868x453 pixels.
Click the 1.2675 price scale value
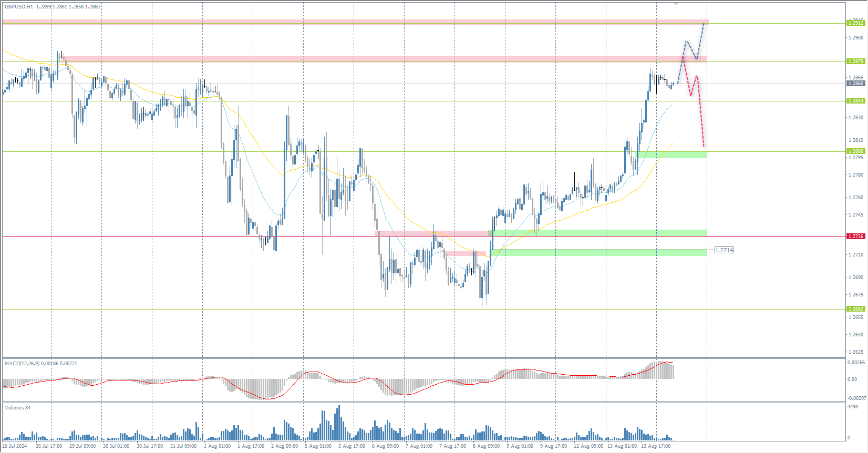click(x=856, y=295)
